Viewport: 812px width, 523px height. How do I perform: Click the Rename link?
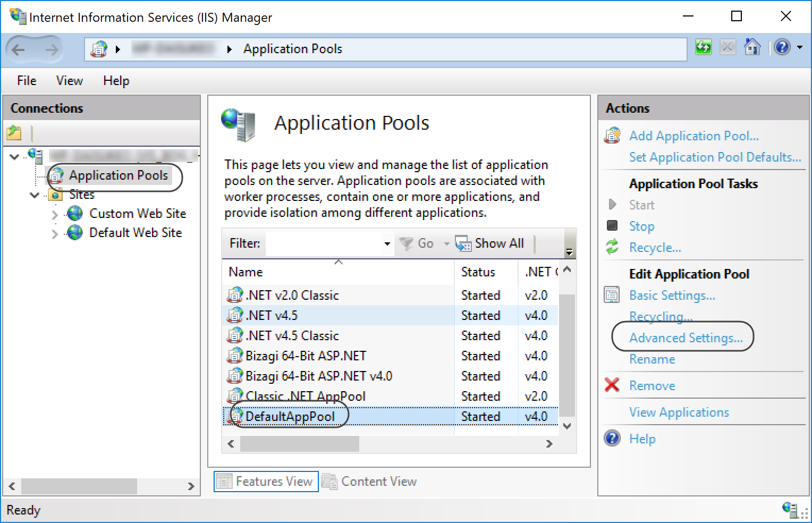pos(652,359)
